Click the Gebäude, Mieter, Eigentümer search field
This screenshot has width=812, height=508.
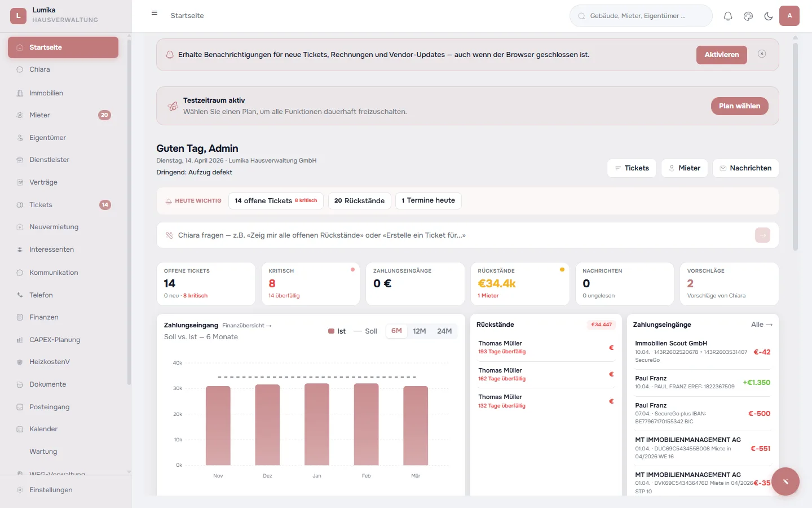(641, 16)
